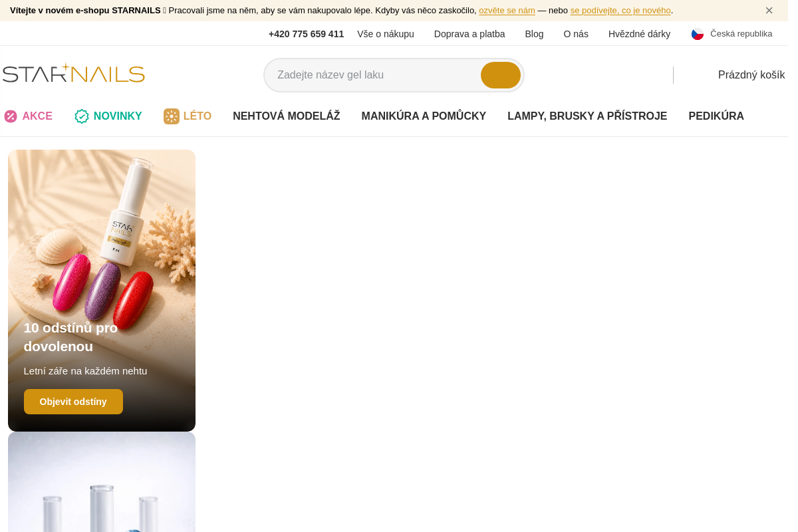Open the PEDIKÚRA category
798x532 pixels.
(716, 116)
